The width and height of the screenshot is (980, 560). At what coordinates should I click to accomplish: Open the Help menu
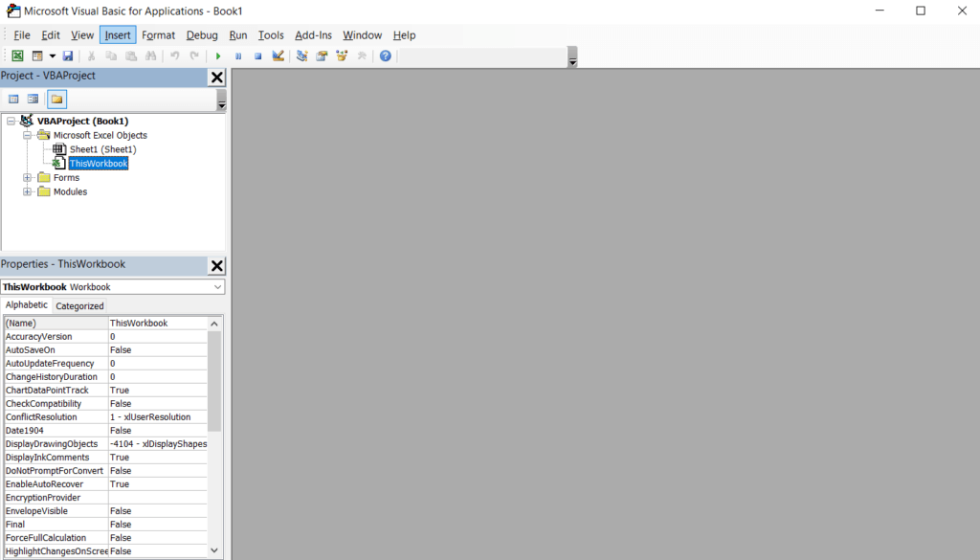pos(404,35)
